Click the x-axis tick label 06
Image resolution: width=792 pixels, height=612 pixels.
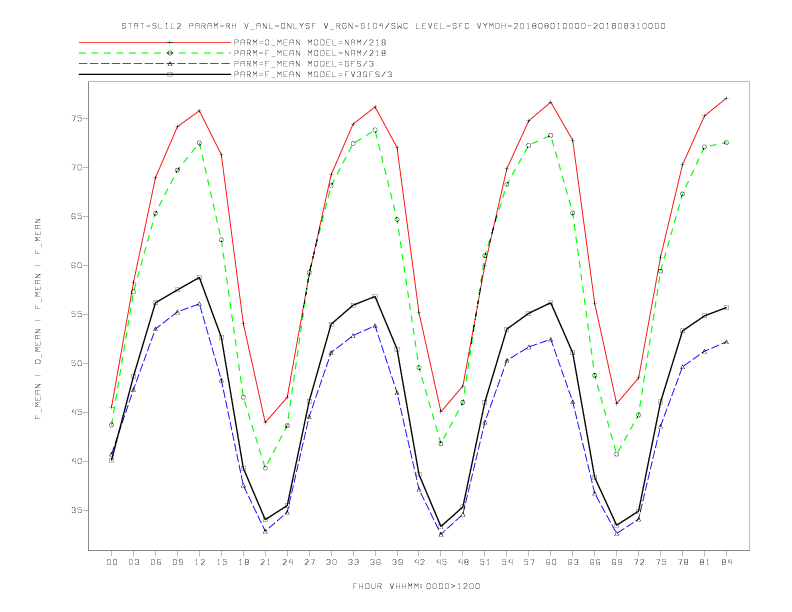pyautogui.click(x=156, y=562)
